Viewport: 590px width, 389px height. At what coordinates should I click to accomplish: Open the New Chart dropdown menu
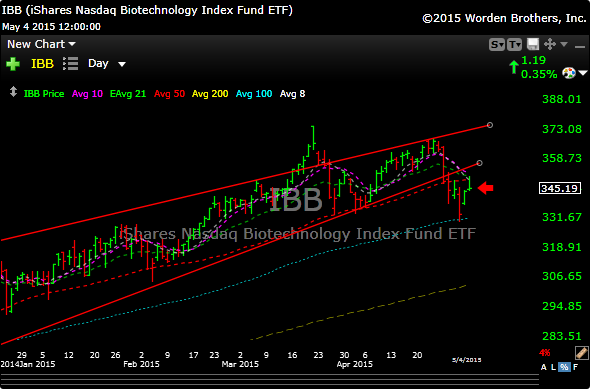click(x=41, y=44)
